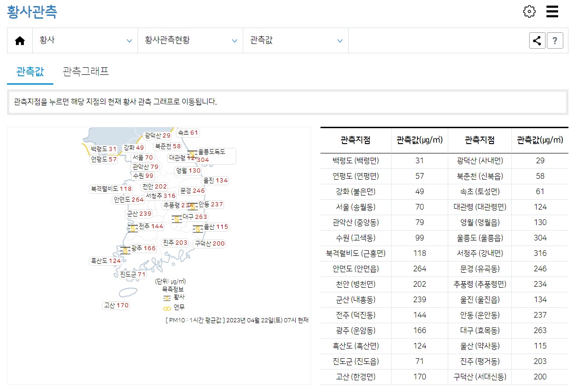
Task: Select 속초 61 station on map
Action: tap(188, 133)
